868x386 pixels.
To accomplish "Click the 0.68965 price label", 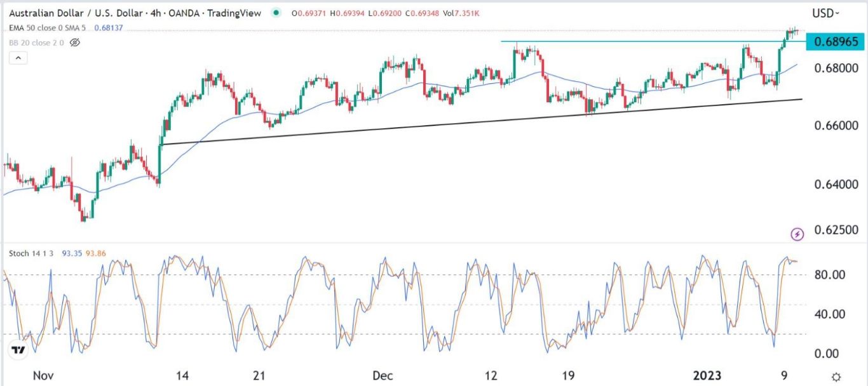I will click(x=834, y=42).
